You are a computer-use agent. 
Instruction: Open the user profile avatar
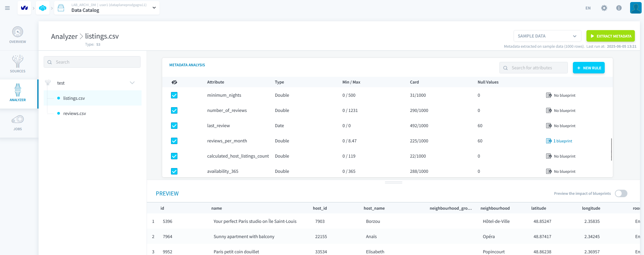636,8
